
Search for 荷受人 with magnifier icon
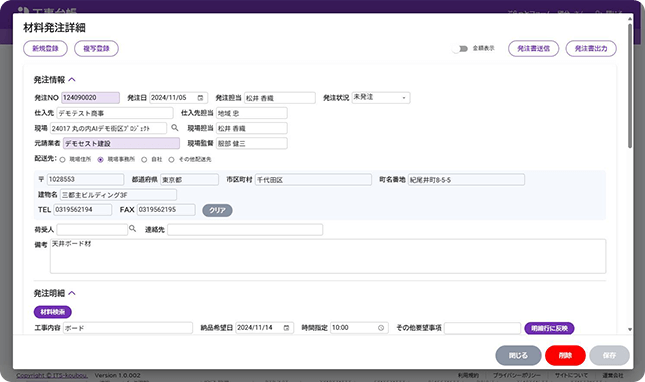tap(132, 229)
